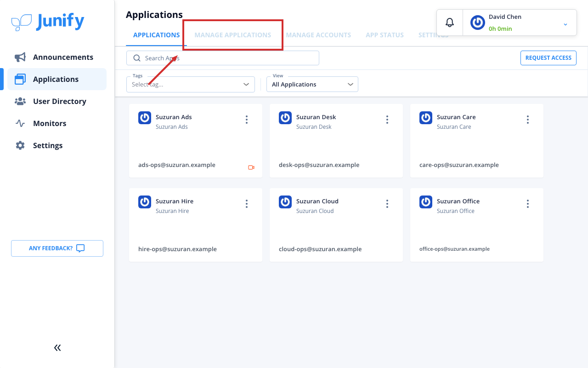Screen dimensions: 588x368
Task: Open the Suzuran Office three-dot menu
Action: (528, 204)
